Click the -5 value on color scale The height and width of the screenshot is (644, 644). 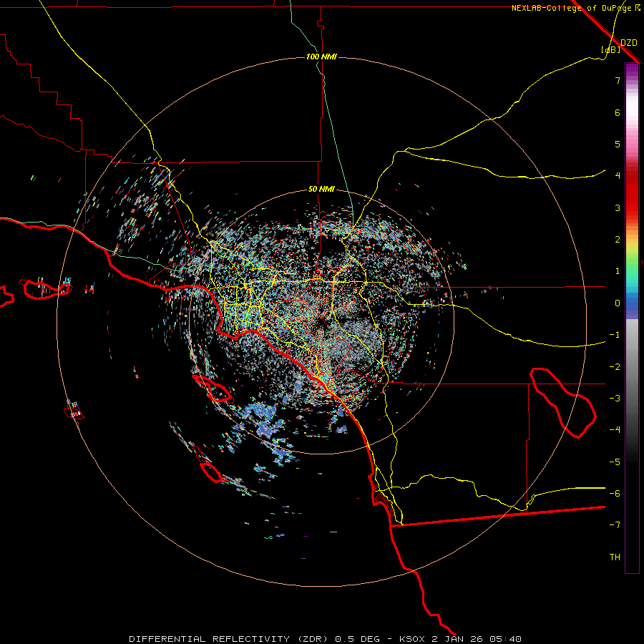tap(615, 462)
